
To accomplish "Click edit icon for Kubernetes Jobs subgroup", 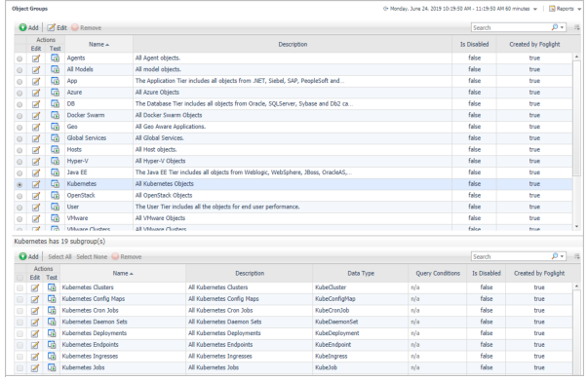I will click(x=35, y=368).
